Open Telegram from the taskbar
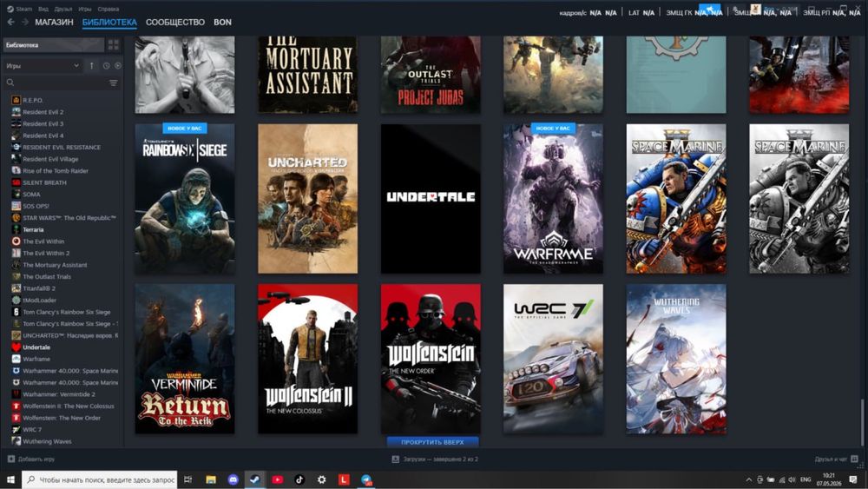Screen dimensions: 868x489 click(x=366, y=479)
